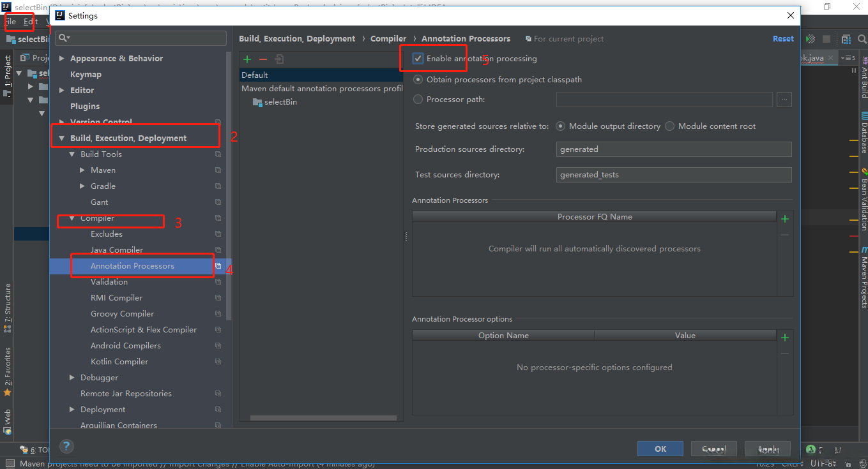Click the Stop icon in the IDE toolbar
The height and width of the screenshot is (469, 868).
click(x=826, y=40)
